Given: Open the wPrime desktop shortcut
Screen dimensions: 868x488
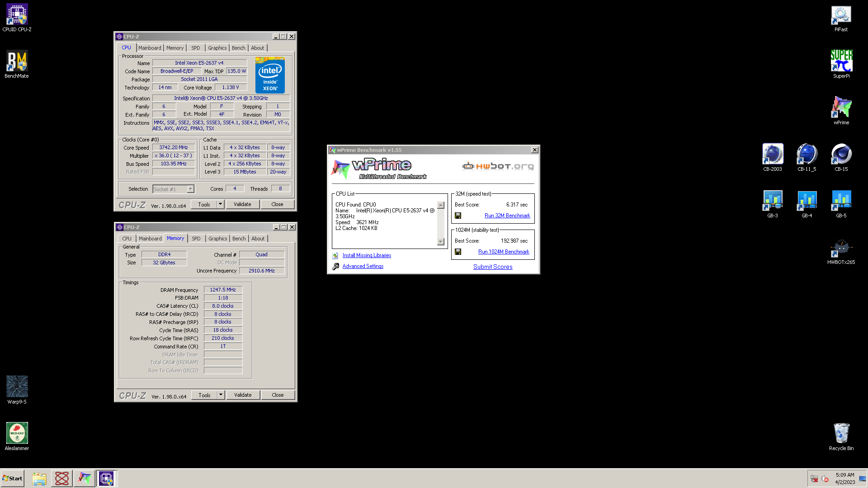Looking at the screenshot, I should (841, 111).
